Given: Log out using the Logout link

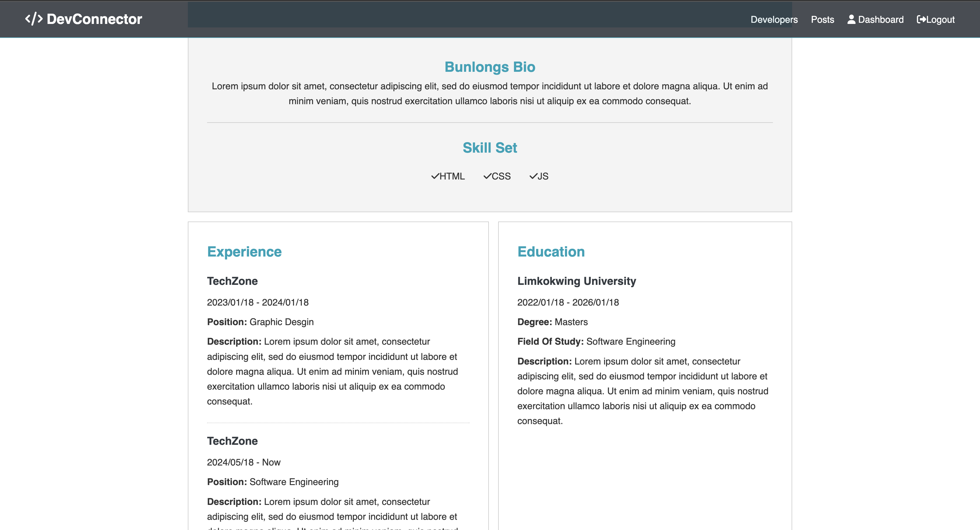Looking at the screenshot, I should point(940,20).
